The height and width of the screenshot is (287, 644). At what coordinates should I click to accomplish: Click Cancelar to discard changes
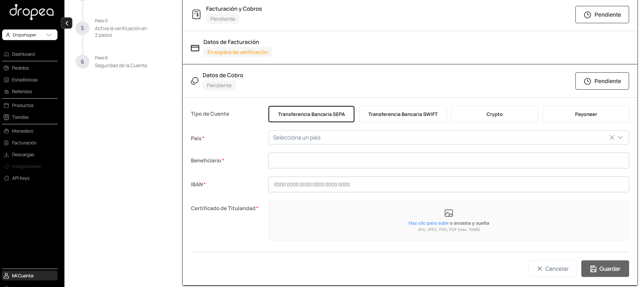coord(553,269)
